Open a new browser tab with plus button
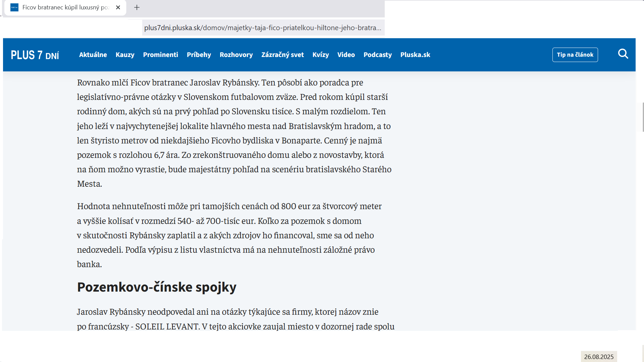Screen dimensions: 644x362 [x=137, y=7]
